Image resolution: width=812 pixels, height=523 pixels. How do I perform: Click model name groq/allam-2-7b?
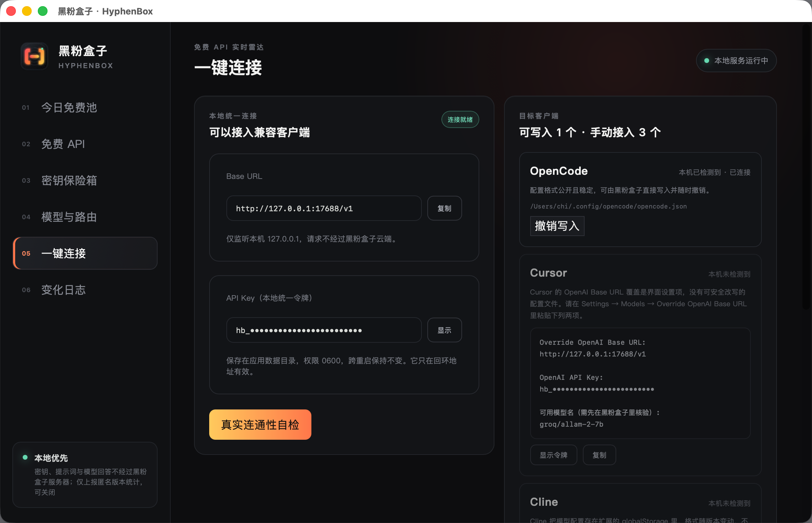pos(571,424)
